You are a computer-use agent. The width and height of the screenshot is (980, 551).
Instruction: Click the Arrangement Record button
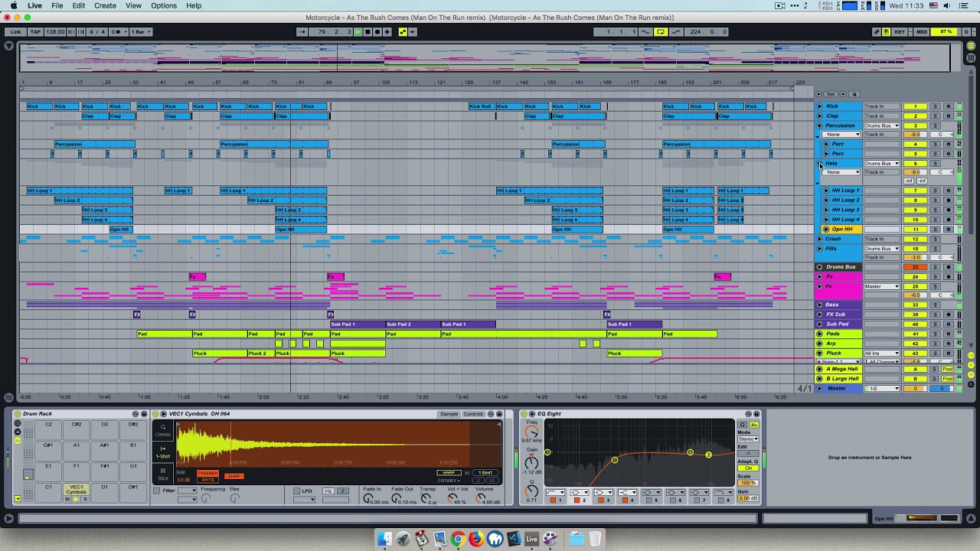(x=377, y=32)
